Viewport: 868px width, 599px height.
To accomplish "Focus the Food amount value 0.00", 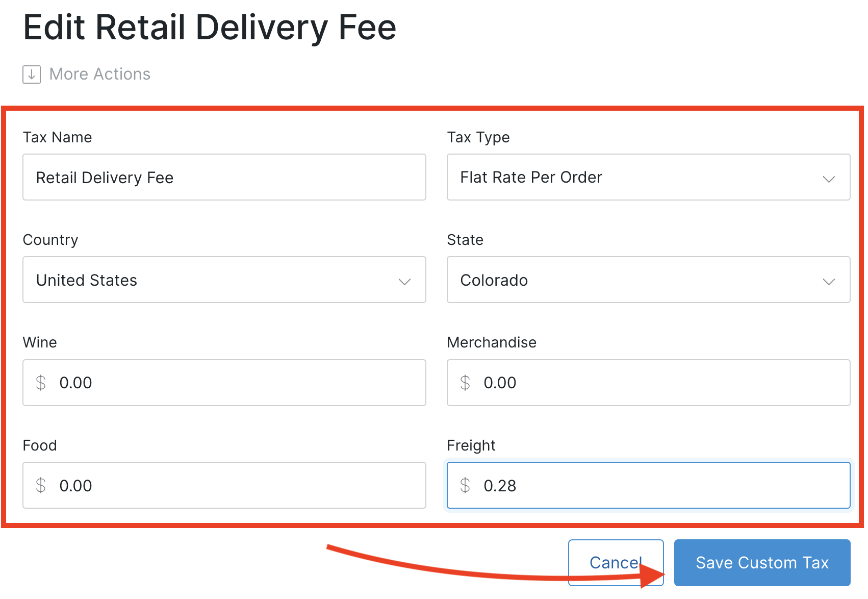I will pos(76,486).
